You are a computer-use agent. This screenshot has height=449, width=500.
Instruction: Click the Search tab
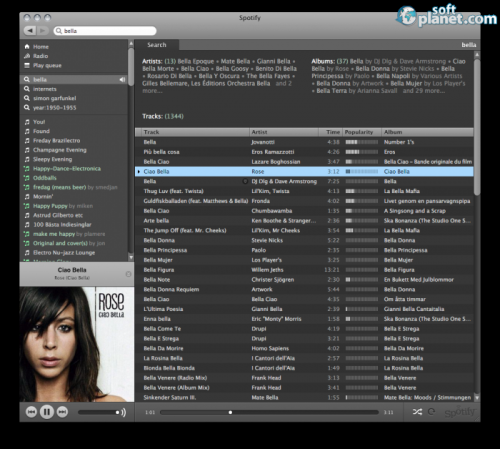[157, 45]
